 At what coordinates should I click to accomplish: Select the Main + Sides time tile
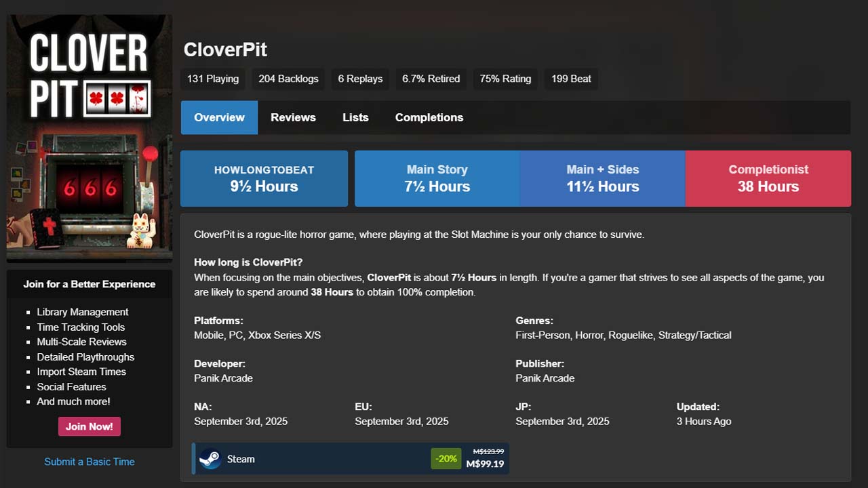(x=602, y=178)
